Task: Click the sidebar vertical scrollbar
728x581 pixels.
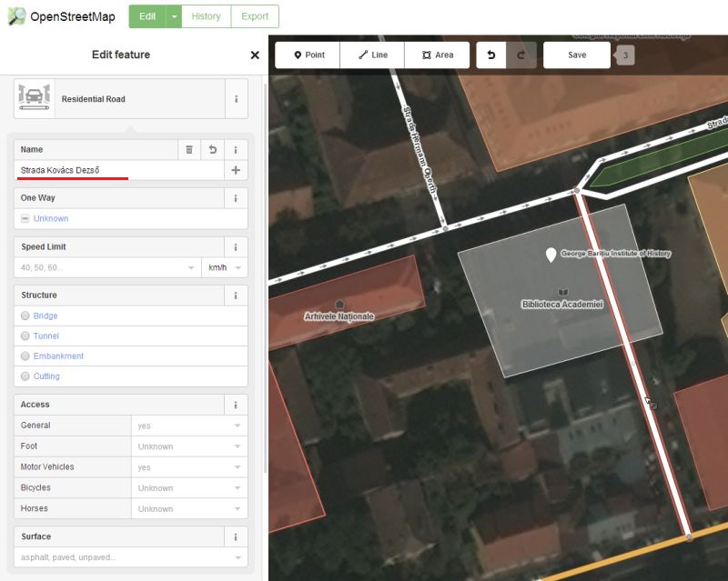Action: 265,278
